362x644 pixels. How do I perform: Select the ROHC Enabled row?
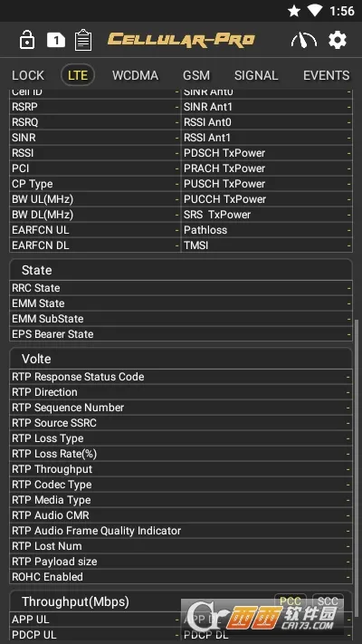[x=181, y=577]
